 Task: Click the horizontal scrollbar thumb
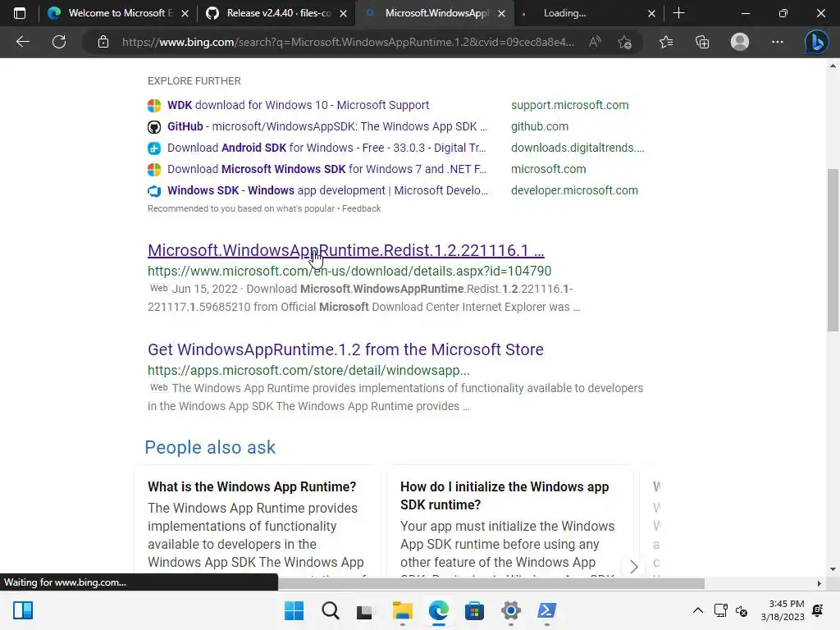coord(491,583)
